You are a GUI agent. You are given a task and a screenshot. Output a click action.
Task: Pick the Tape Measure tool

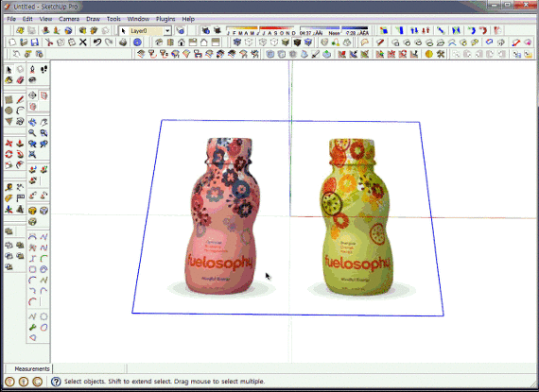coord(9,187)
